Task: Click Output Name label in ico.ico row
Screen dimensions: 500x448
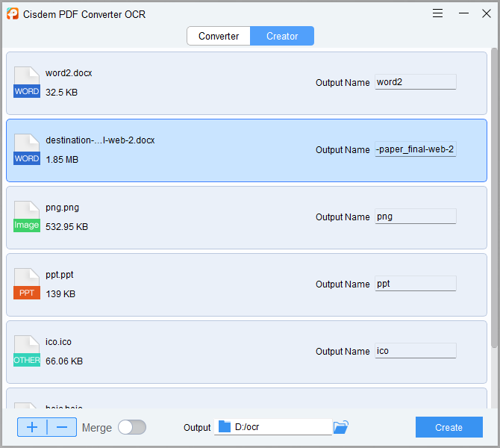Action: tap(343, 352)
